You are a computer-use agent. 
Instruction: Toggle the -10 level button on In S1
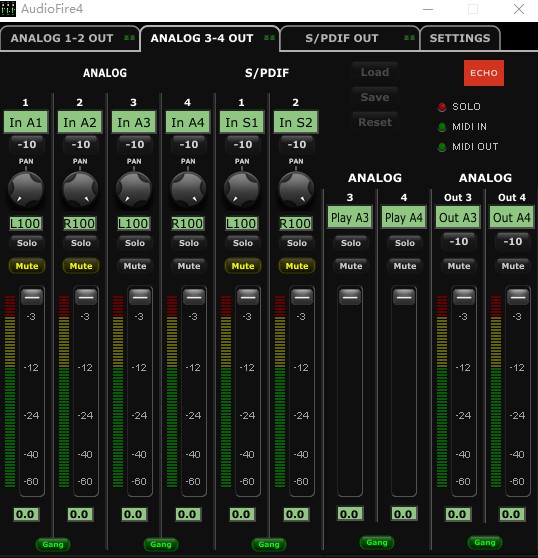(x=243, y=144)
